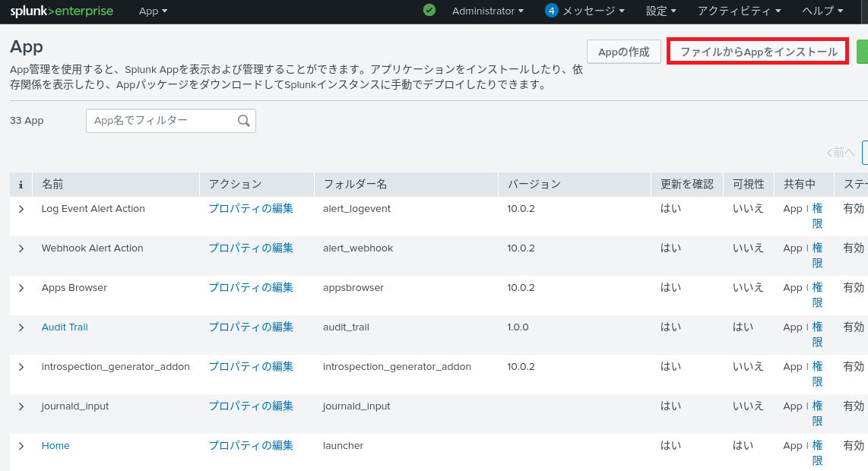Click ファイルからAppをインストール button
The height and width of the screenshot is (471, 868).
point(758,52)
